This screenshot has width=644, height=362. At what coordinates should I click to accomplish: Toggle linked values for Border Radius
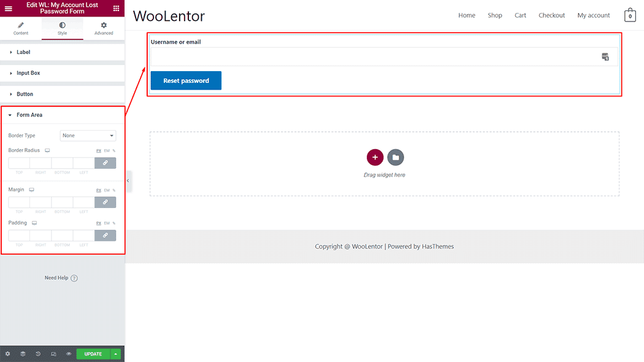[x=105, y=163]
